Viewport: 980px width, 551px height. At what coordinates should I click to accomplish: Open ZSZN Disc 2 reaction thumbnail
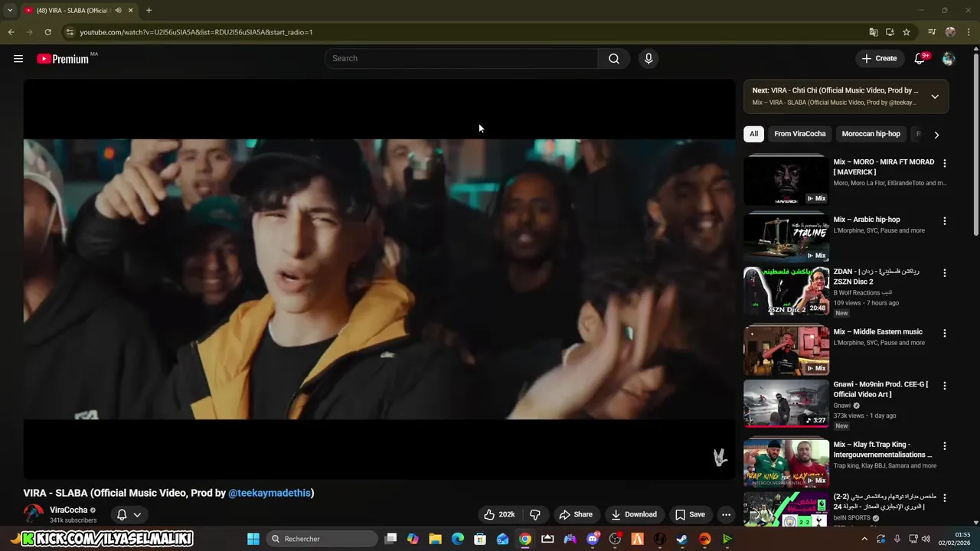coord(786,291)
